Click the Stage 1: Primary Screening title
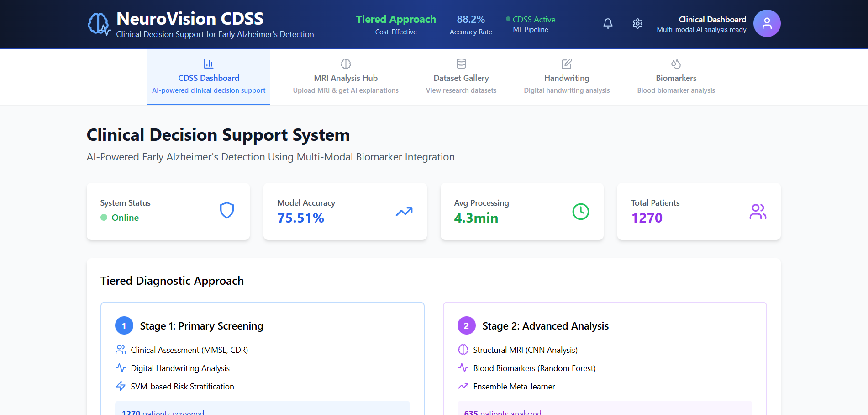 point(202,326)
